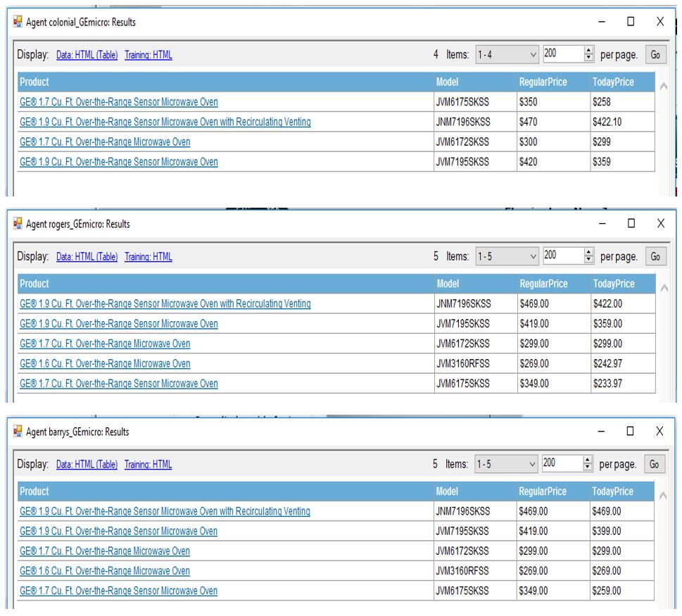Click per-page 200 field in barrys window
This screenshot has height=616, width=682.
(x=562, y=463)
